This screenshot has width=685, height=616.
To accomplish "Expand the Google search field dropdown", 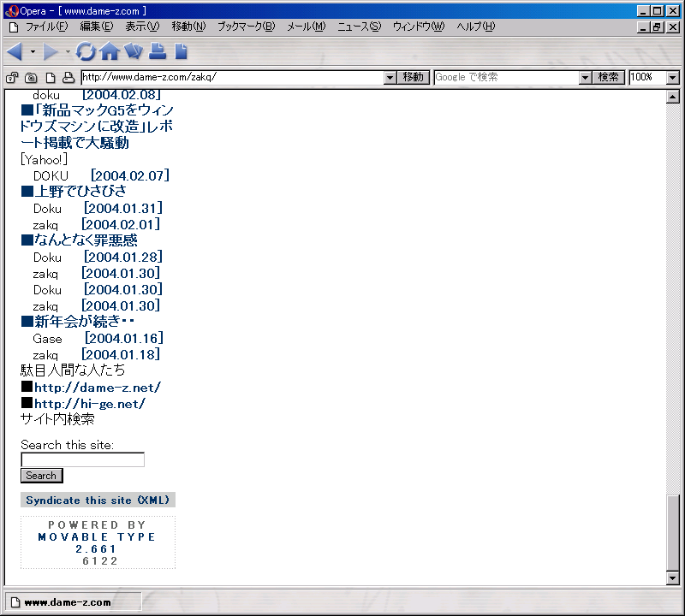I will tap(585, 78).
